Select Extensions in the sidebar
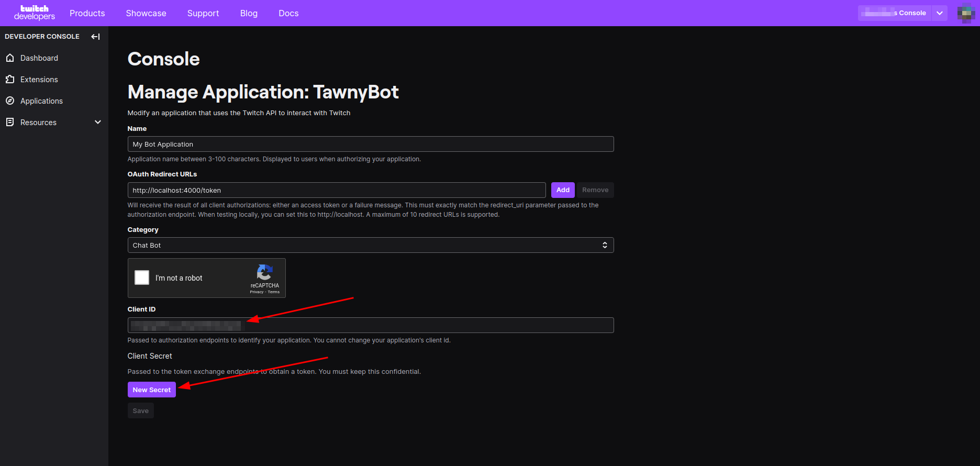980x466 pixels. point(39,80)
